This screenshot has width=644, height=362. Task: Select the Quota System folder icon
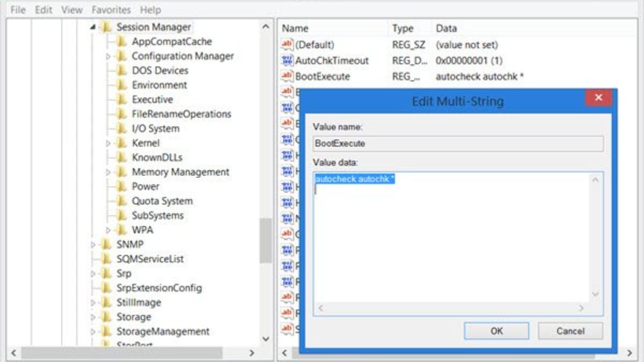coord(122,201)
